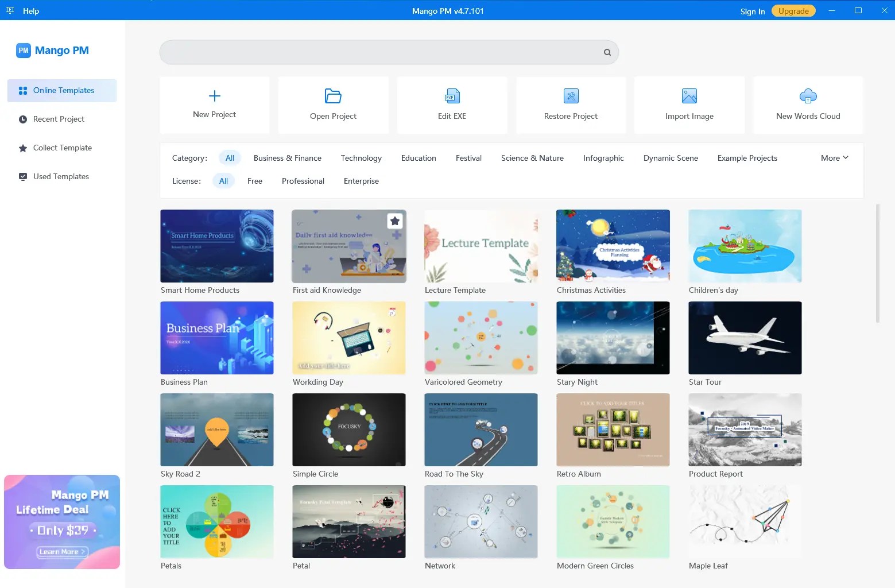Open the Maple Leaf template
Image resolution: width=895 pixels, height=588 pixels.
pyautogui.click(x=745, y=521)
